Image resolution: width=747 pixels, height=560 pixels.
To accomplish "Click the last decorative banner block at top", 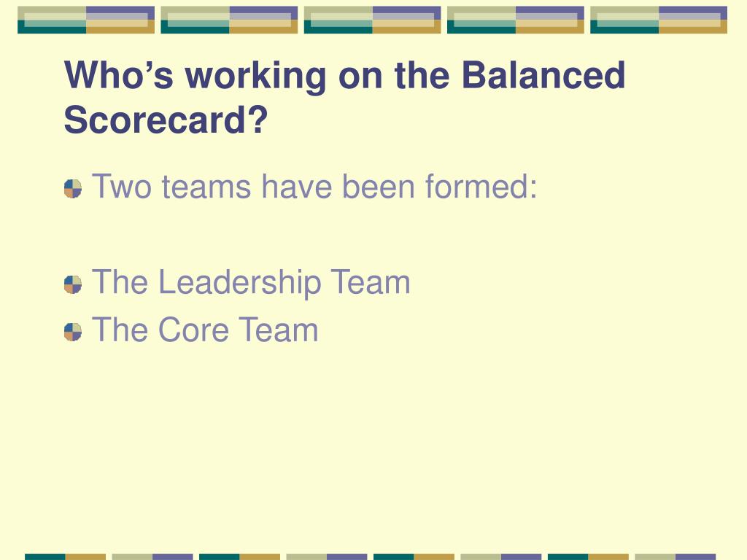I will pyautogui.click(x=659, y=20).
